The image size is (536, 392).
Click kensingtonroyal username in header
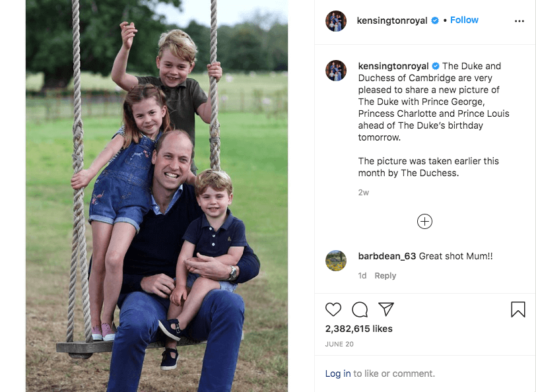391,20
